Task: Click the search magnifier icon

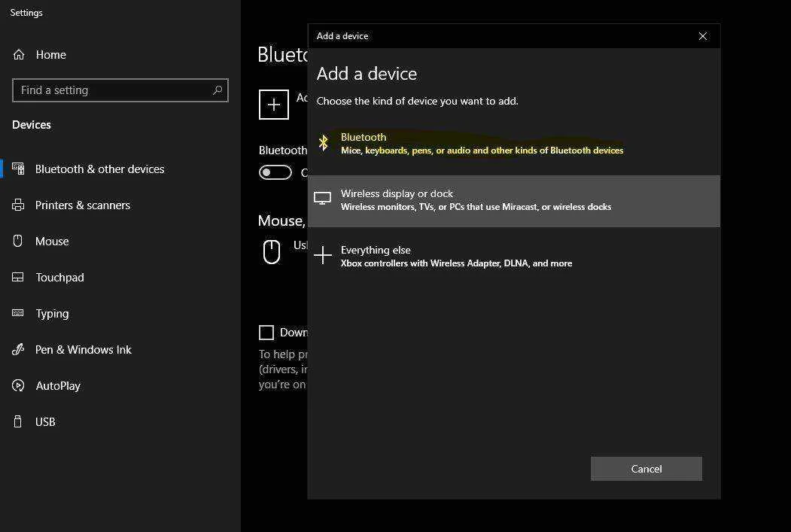Action: (x=218, y=90)
